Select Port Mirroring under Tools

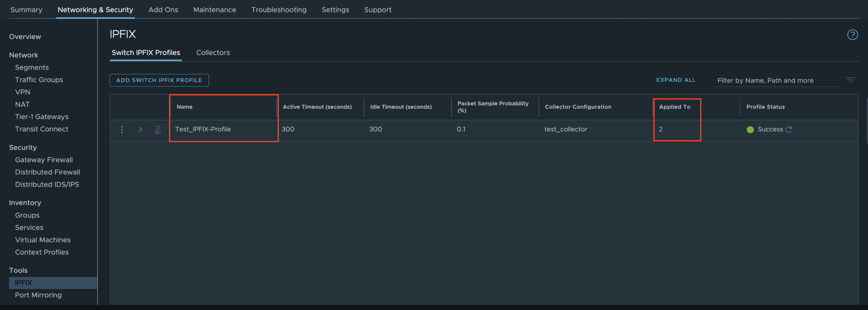38,295
